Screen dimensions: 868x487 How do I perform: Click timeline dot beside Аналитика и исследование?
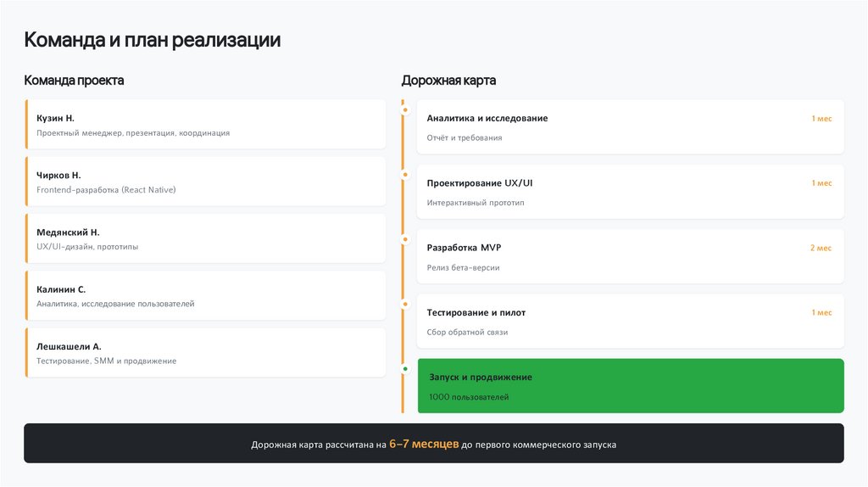click(x=405, y=109)
